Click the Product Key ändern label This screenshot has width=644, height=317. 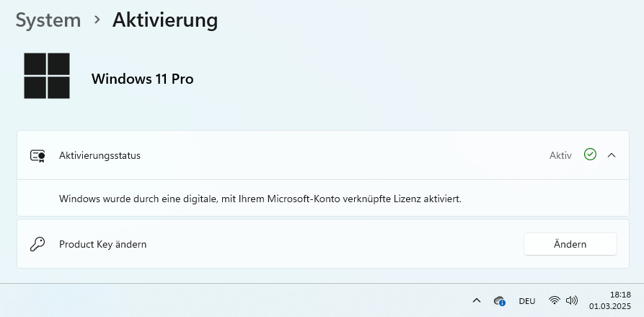pos(102,244)
